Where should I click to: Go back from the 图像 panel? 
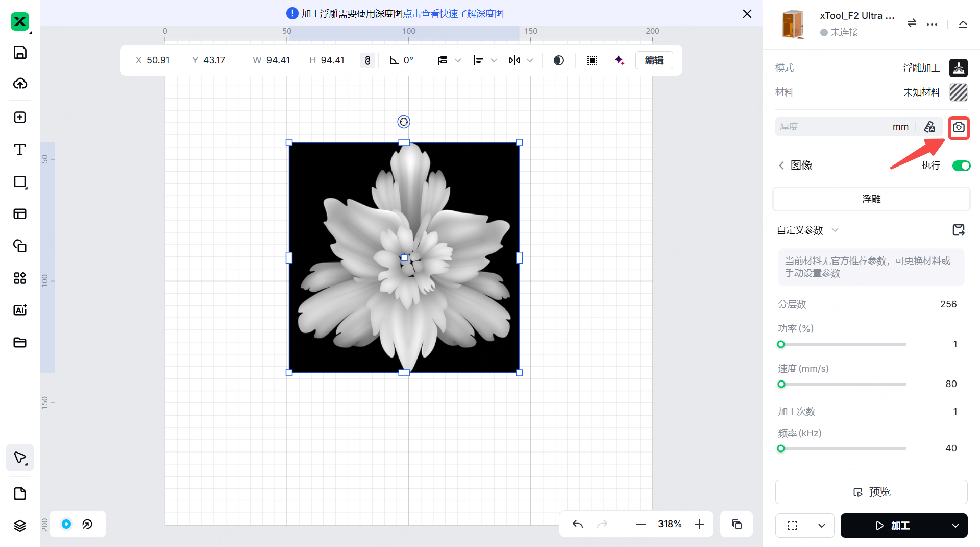[x=781, y=165]
